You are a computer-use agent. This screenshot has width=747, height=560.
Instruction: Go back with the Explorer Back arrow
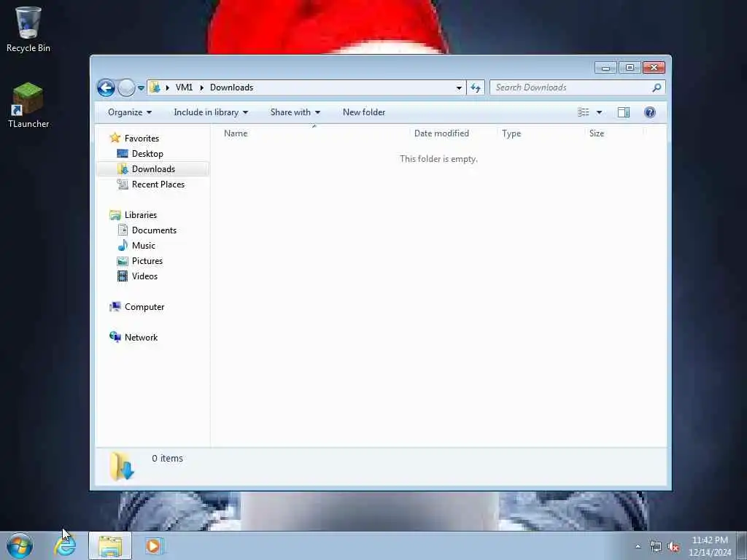click(106, 87)
